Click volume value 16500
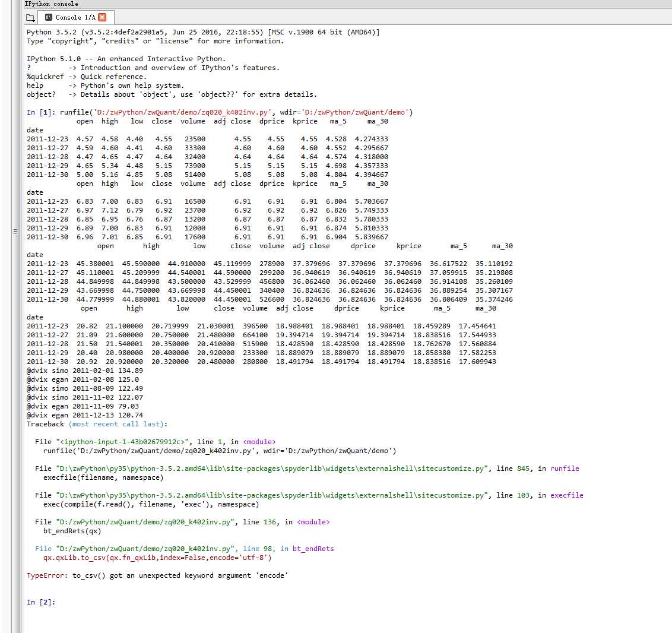 pos(195,201)
